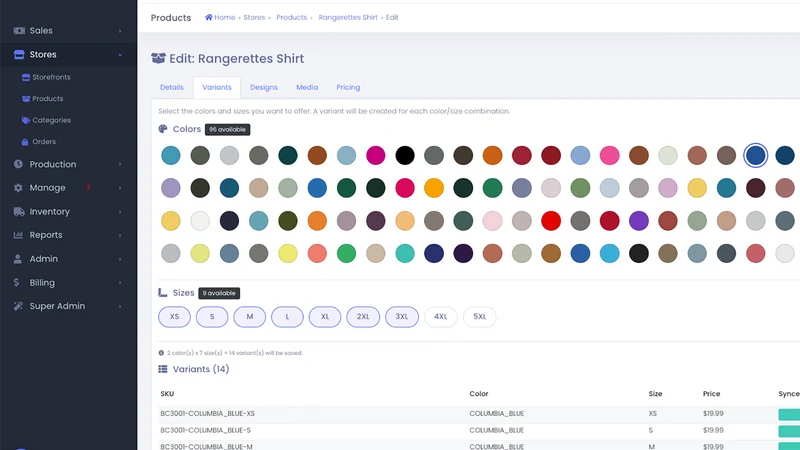Expand the Inventory menu chevron

coord(120,212)
